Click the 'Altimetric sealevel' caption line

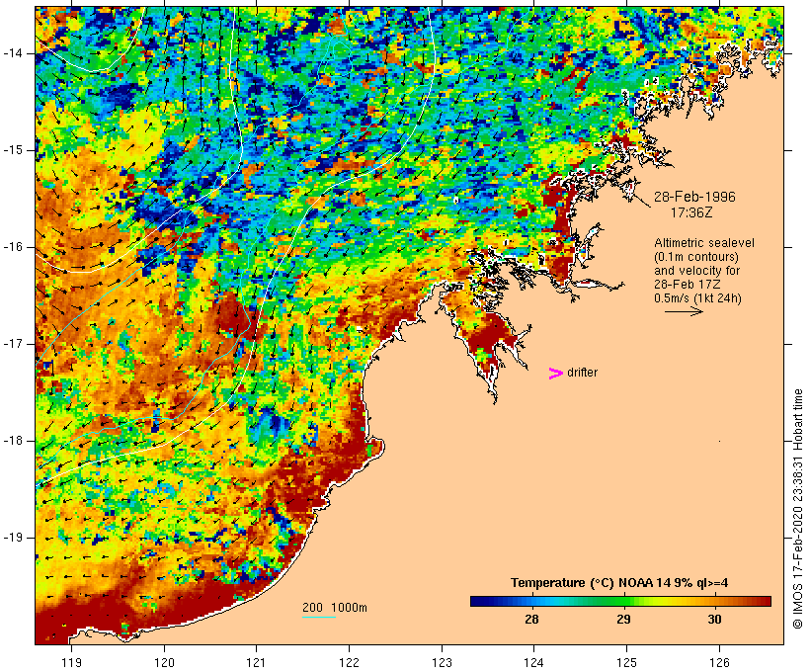click(x=704, y=243)
